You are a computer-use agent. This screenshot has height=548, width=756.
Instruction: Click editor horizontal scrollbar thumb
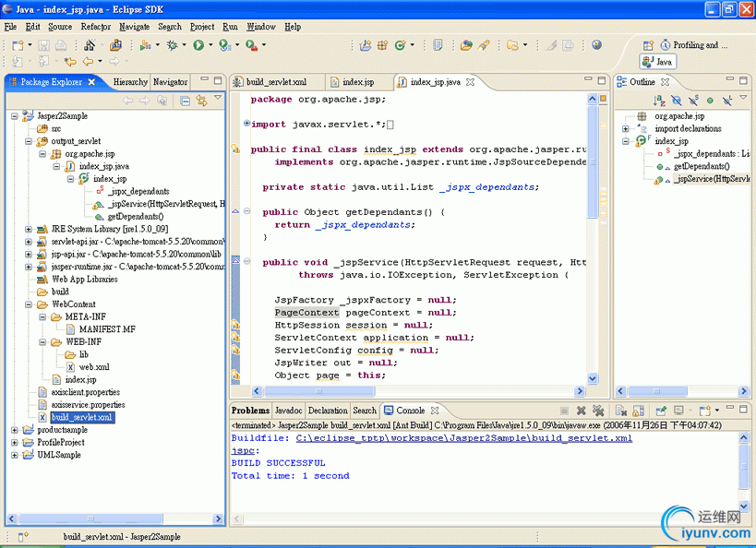(x=318, y=391)
